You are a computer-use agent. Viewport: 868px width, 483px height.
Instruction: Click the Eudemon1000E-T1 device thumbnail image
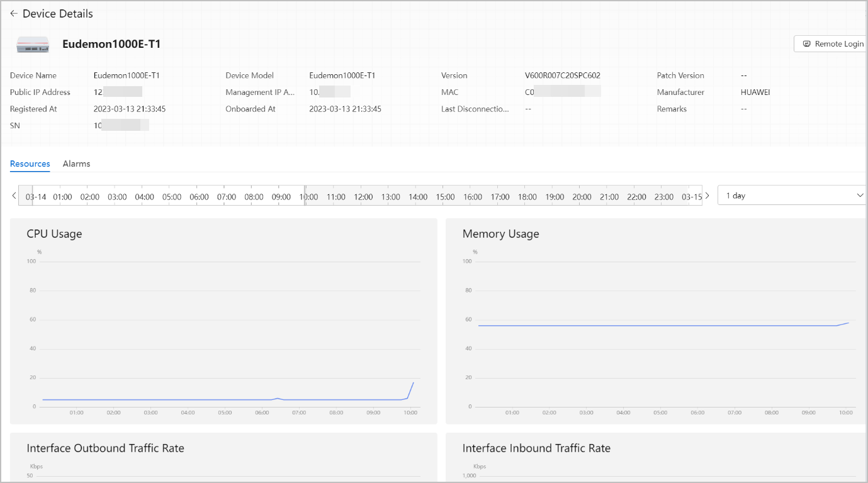pos(33,44)
